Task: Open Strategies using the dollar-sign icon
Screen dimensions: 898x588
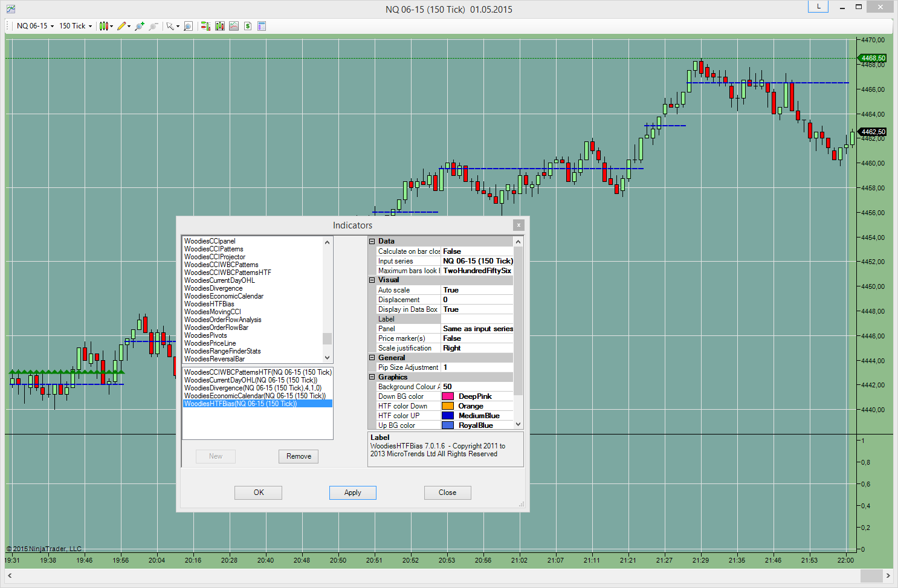Action: click(x=248, y=26)
